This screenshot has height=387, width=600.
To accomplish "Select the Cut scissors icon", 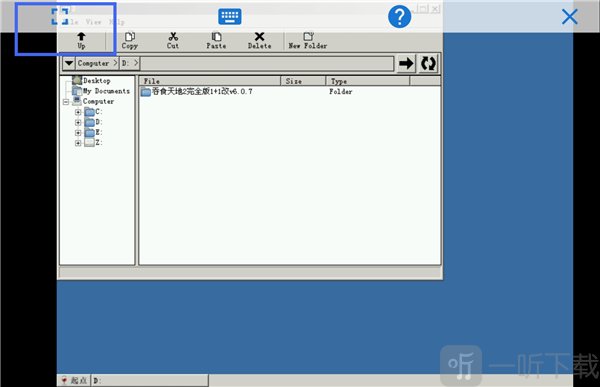I will tap(173, 37).
